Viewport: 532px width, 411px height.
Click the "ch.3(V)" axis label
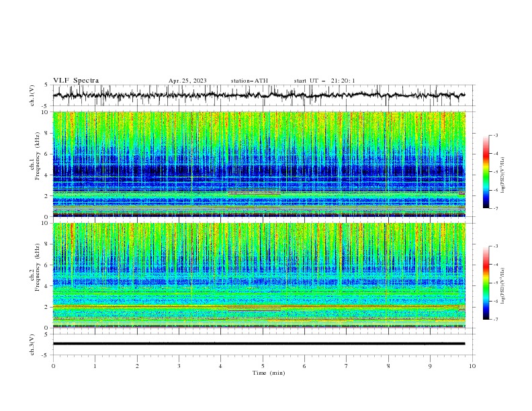(32, 345)
